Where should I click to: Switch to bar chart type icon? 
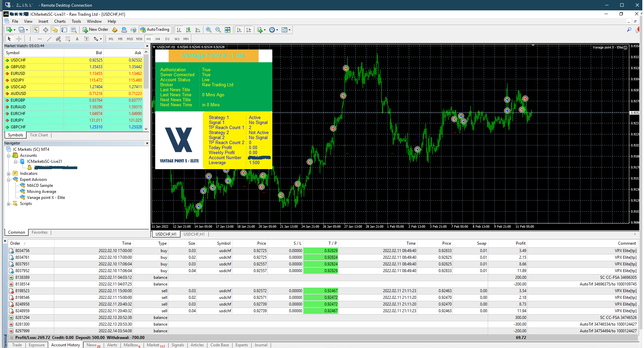[x=179, y=30]
